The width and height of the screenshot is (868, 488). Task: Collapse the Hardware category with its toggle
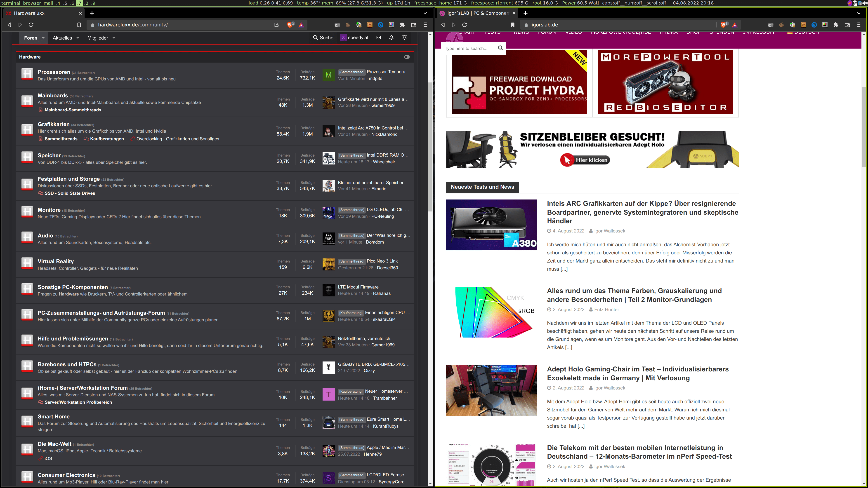click(x=407, y=57)
